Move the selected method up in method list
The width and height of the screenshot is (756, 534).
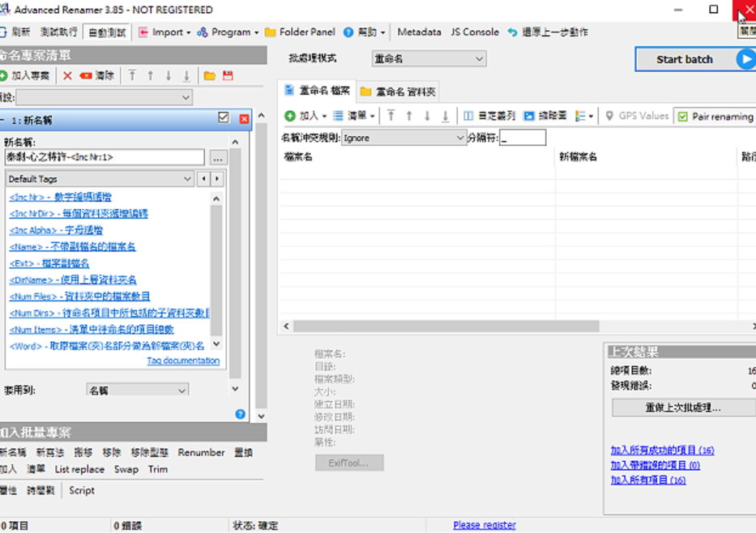tap(151, 75)
